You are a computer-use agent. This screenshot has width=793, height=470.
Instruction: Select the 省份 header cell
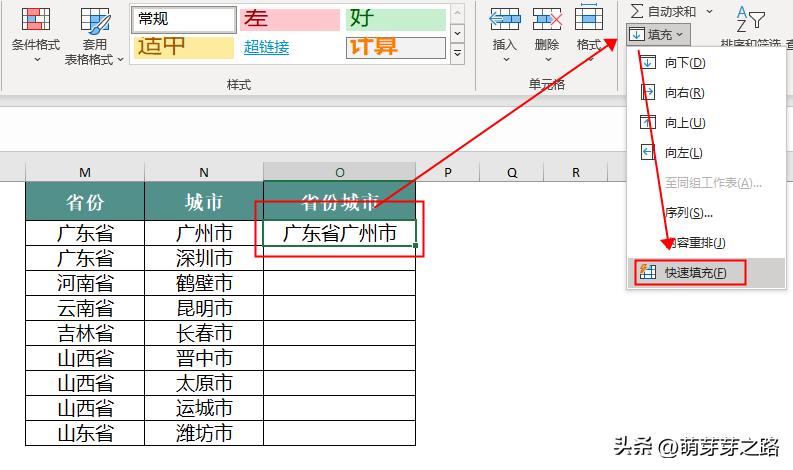(85, 201)
